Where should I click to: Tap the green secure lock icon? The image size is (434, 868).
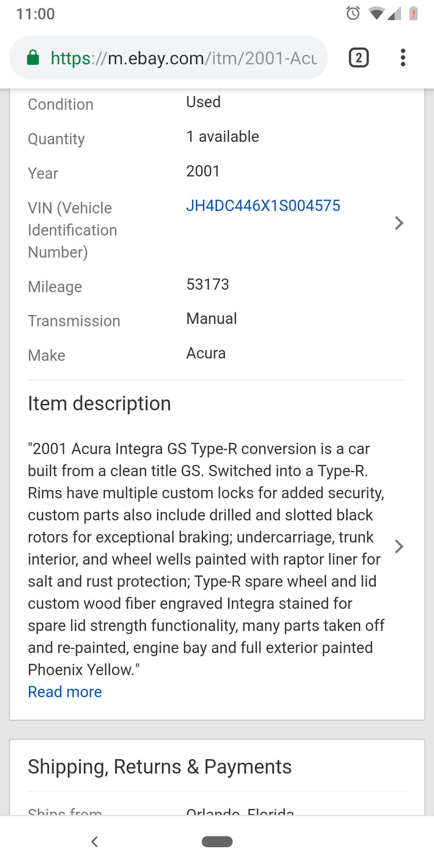pos(33,58)
